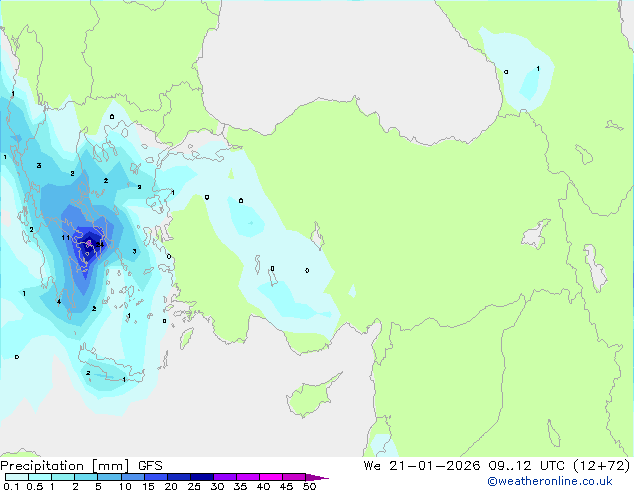Select the legend swatch between 0.1 and 0.5
The image size is (634, 490).
point(17,477)
